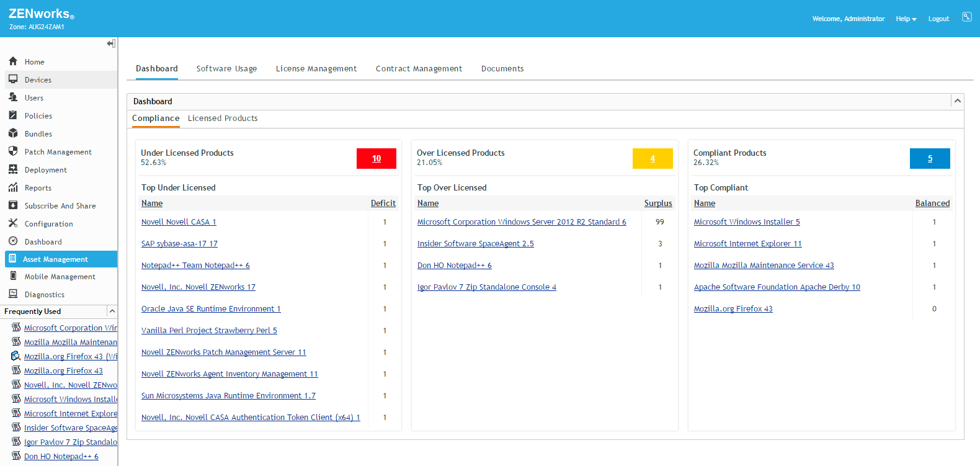
Task: Open Novell ZENworks Patch Management Server 11
Action: point(224,352)
